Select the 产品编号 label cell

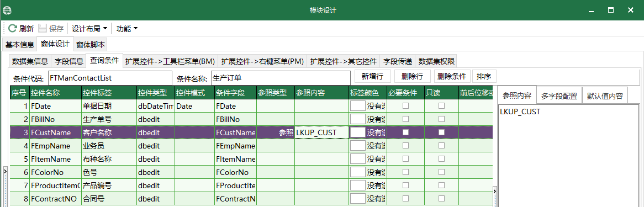108,185
